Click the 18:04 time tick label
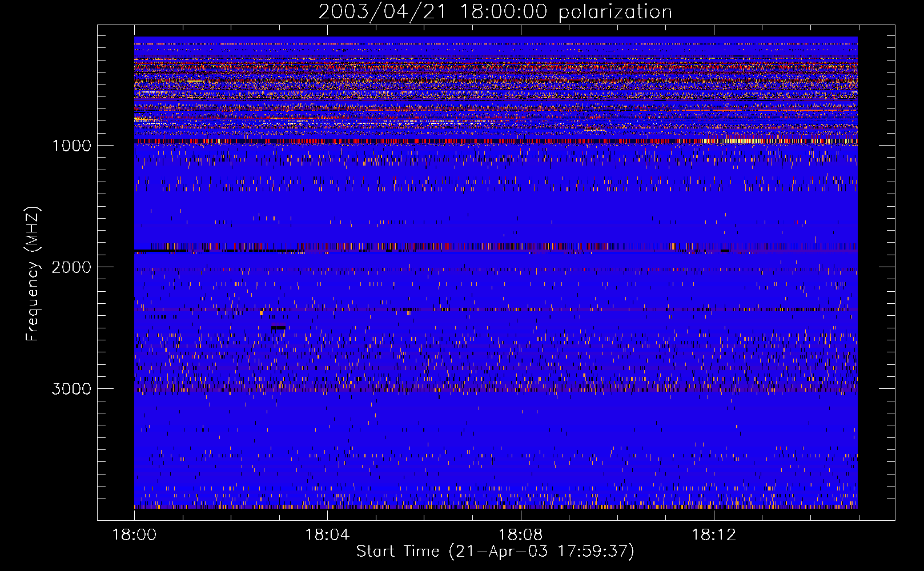 pos(327,535)
